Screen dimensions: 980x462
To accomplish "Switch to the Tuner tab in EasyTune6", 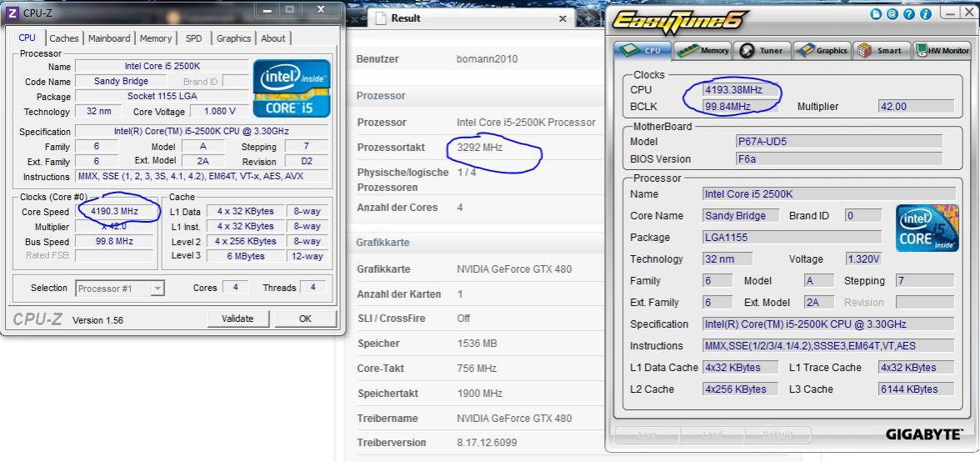I will [x=762, y=51].
